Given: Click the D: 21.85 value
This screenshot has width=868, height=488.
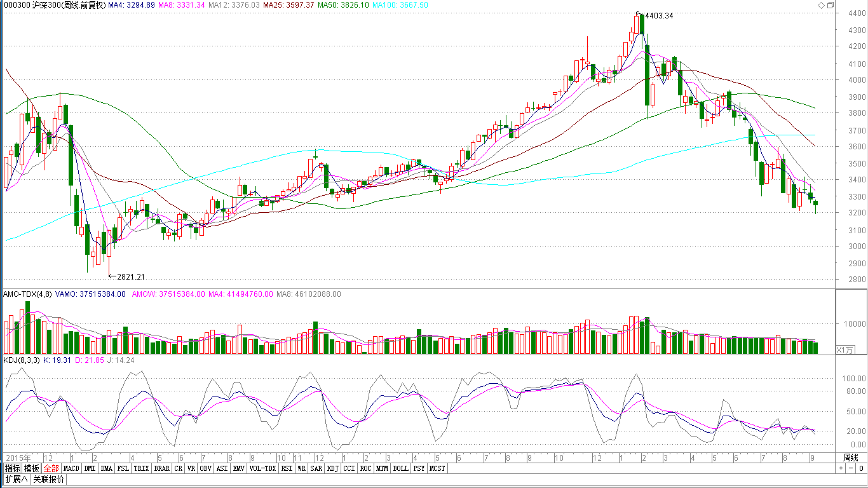Looking at the screenshot, I should point(90,360).
